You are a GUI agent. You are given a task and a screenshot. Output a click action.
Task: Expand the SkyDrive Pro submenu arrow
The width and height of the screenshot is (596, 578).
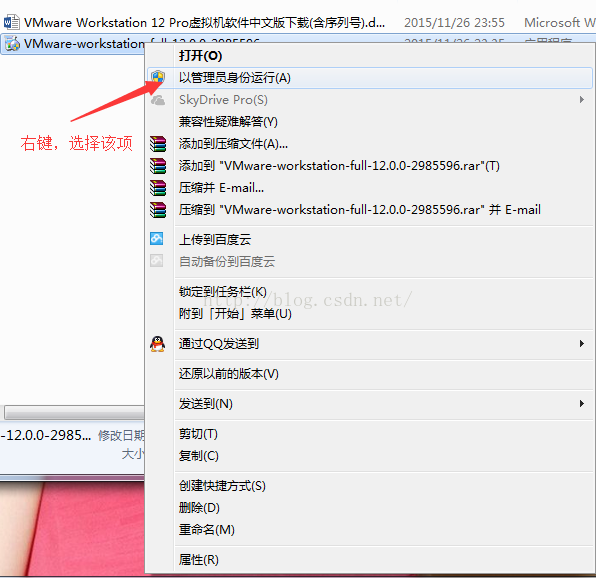[x=582, y=100]
